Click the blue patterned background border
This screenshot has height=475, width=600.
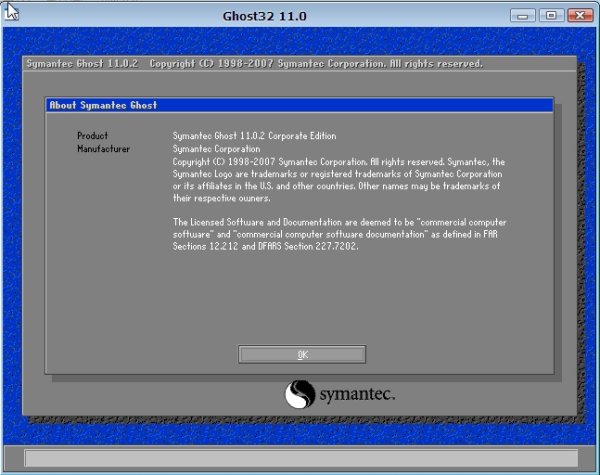[12, 250]
